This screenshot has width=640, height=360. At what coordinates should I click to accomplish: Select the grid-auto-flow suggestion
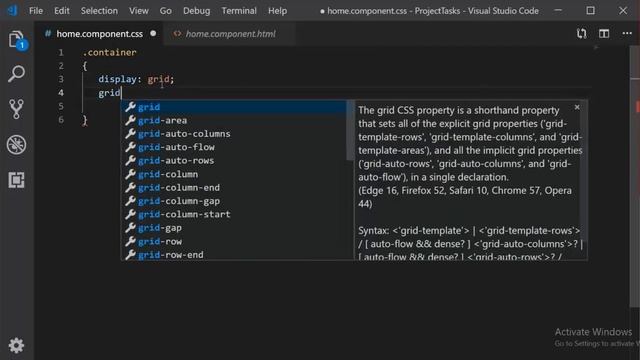(x=235, y=147)
